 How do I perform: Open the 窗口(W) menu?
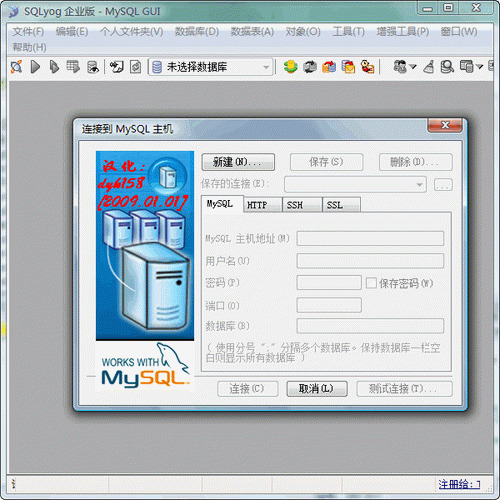pyautogui.click(x=459, y=32)
